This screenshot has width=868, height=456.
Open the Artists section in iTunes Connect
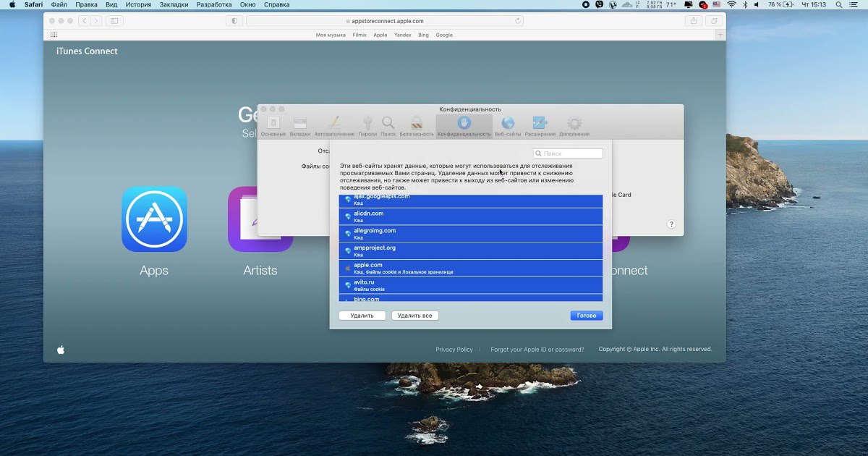(x=260, y=232)
